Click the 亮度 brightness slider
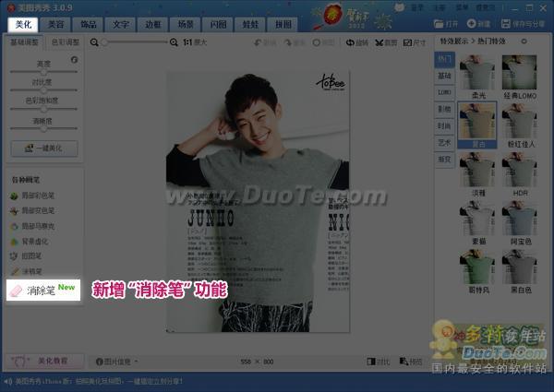 [43, 72]
